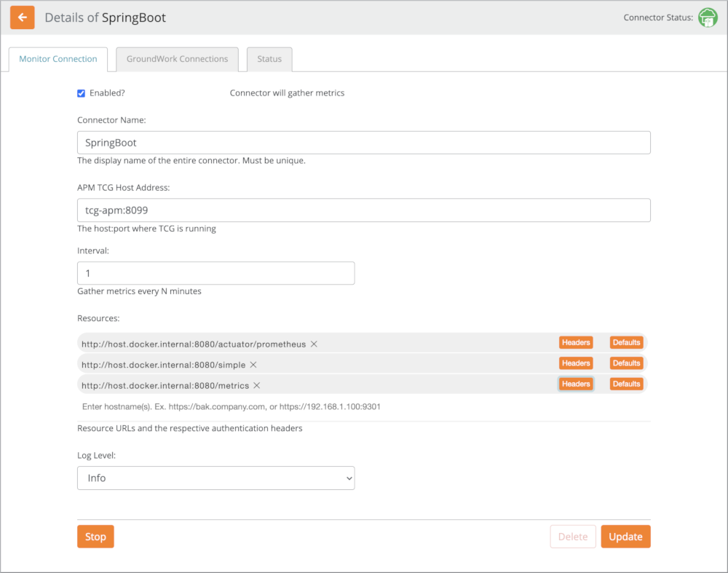Click the Enter hostname(s) resource input

[x=363, y=407]
